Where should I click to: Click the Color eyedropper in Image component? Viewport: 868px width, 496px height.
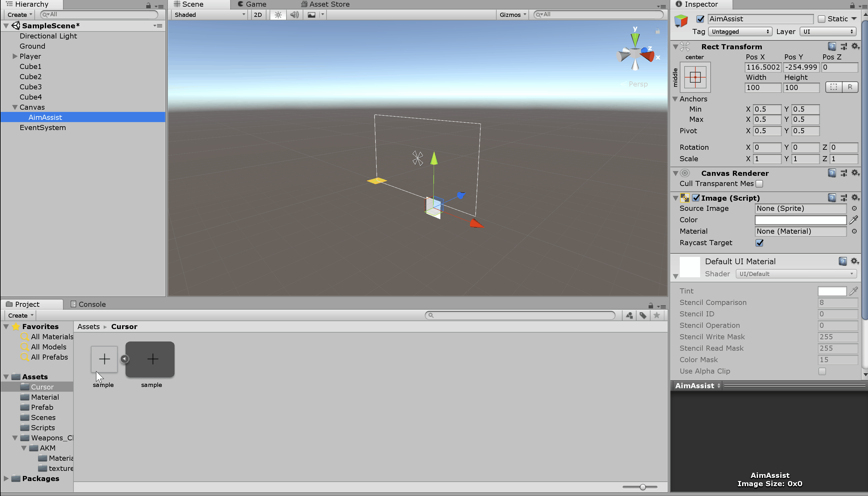click(x=854, y=220)
